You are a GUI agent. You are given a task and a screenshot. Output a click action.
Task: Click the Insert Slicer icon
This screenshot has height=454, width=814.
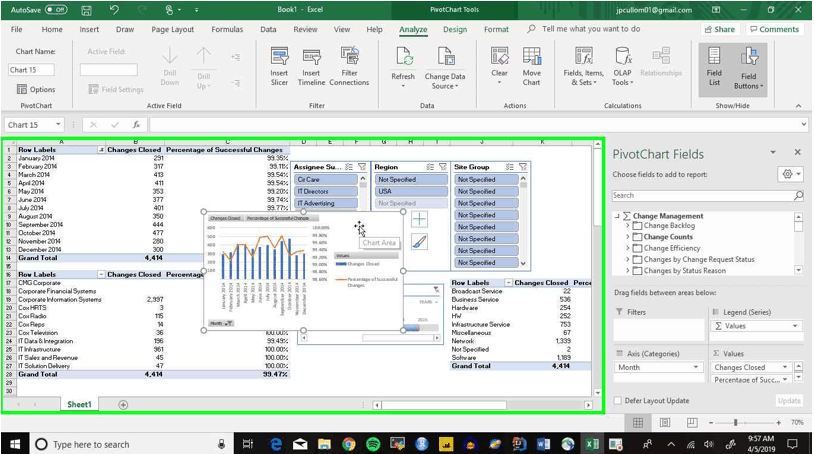coord(279,66)
